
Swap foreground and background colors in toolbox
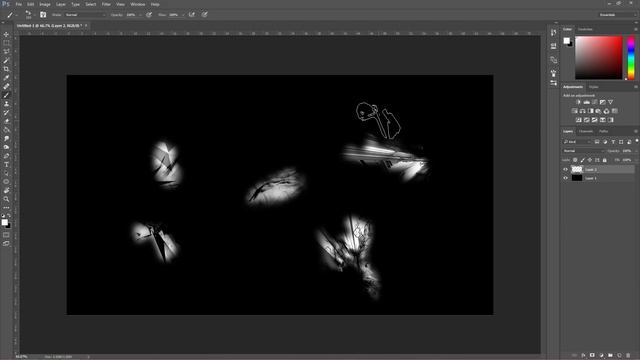(9, 216)
